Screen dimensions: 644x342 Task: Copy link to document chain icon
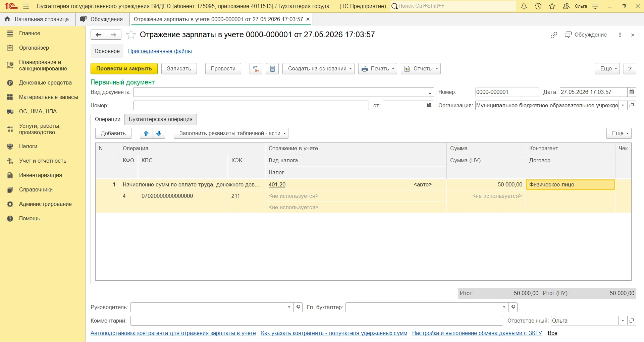click(x=554, y=35)
